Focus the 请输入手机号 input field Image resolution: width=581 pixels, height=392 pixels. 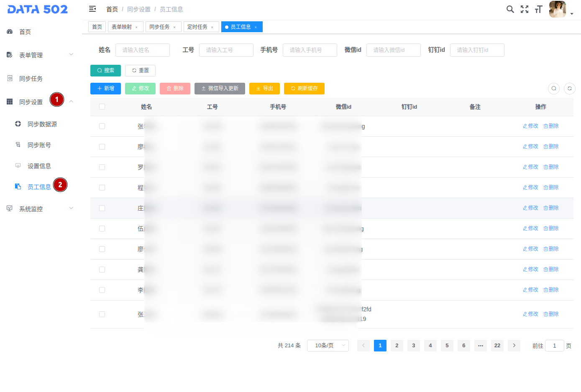(x=310, y=50)
